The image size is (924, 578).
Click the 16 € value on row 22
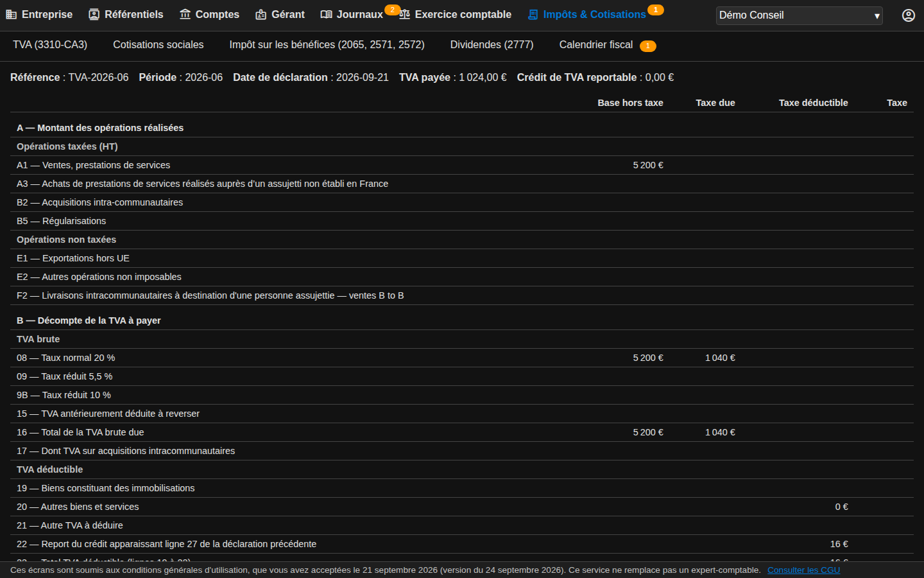tap(839, 544)
